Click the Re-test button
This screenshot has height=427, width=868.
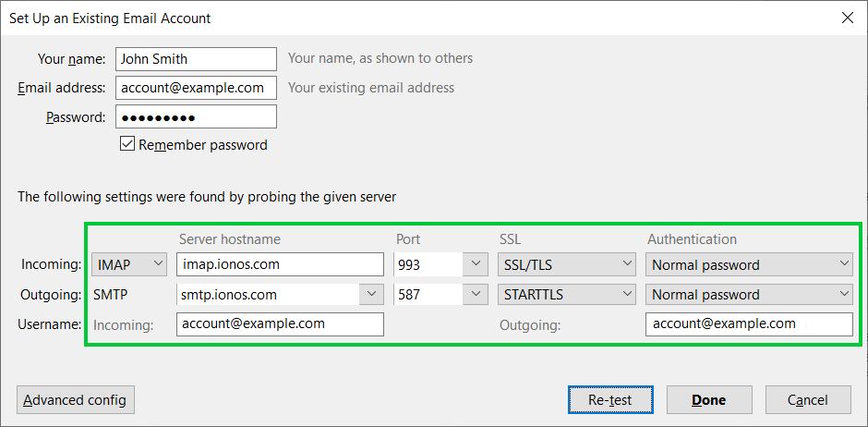point(610,400)
